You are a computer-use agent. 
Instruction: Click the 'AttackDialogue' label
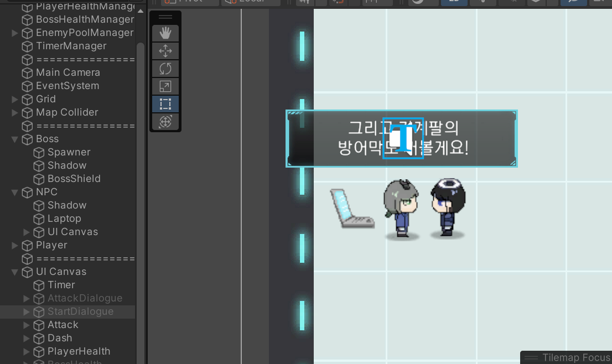pos(85,298)
